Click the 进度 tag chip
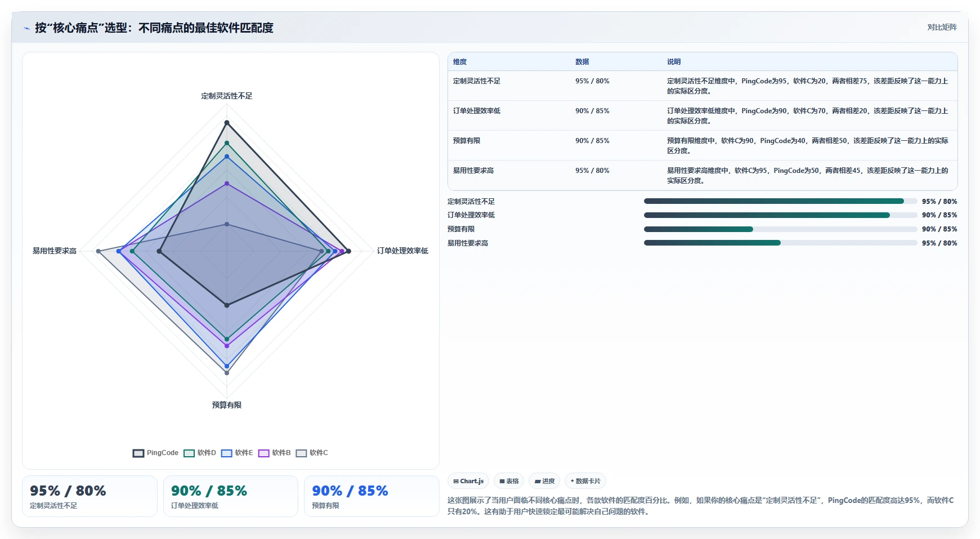 544,481
